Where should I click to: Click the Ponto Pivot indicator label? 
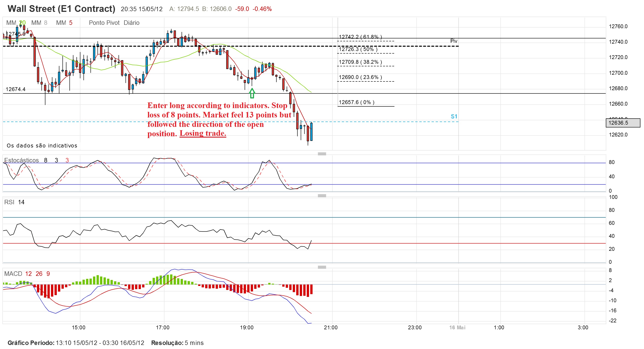[x=104, y=23]
